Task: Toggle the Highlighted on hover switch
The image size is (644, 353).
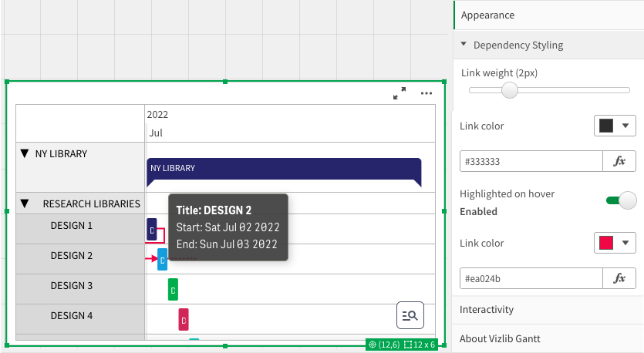Action: click(621, 200)
